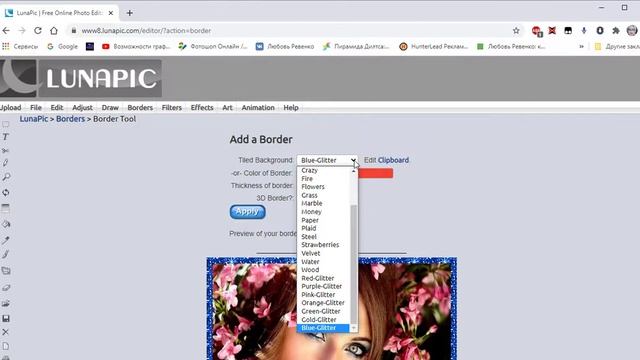Click the floppy disk save icon
The height and width of the screenshot is (360, 640).
[x=6, y=318]
